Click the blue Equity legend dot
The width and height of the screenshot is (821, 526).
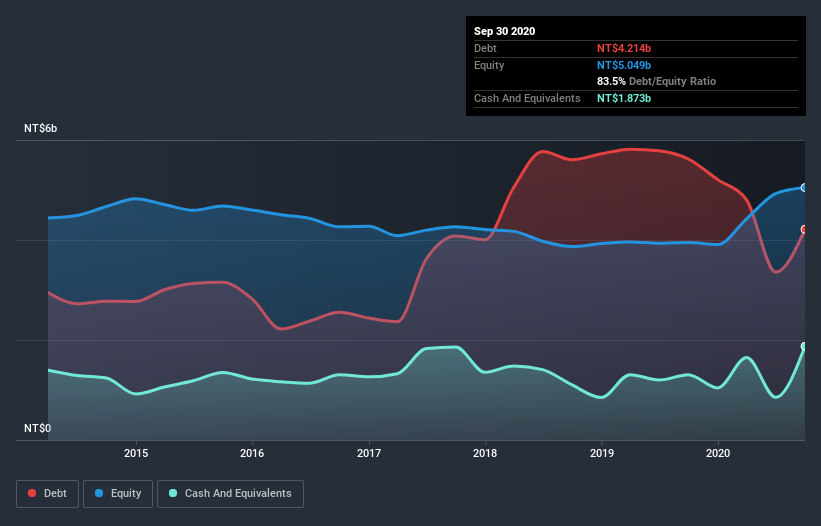(x=99, y=493)
